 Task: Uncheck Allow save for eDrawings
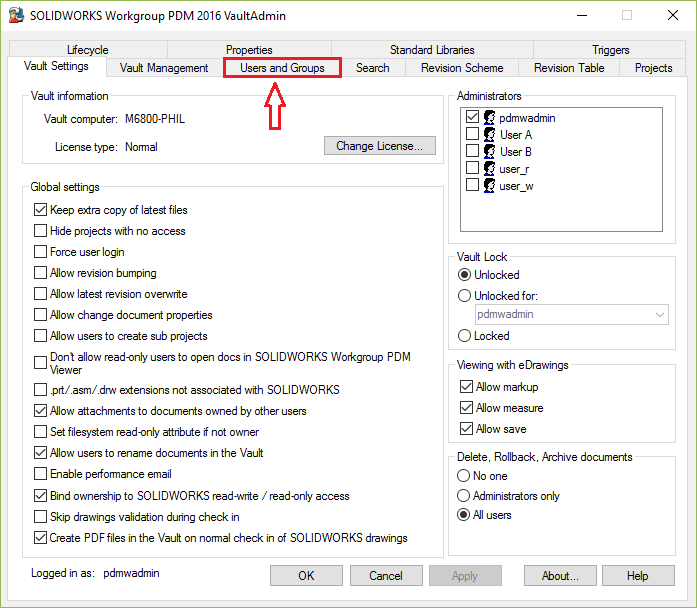(x=466, y=428)
